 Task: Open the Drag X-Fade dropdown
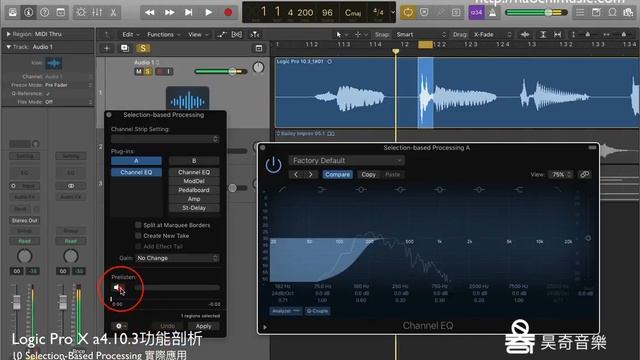coord(492,35)
